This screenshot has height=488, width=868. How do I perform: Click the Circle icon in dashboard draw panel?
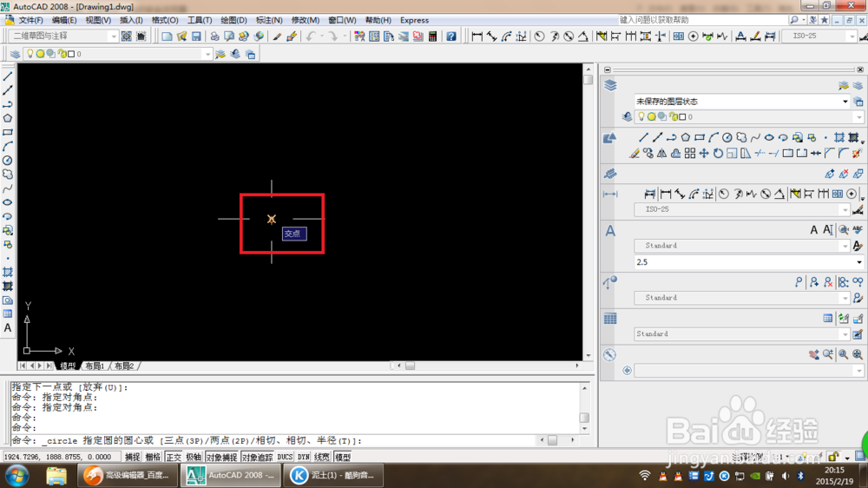(727, 137)
